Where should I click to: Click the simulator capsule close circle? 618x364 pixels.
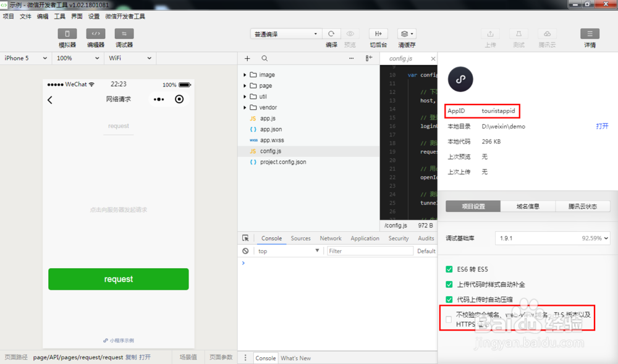click(x=179, y=99)
